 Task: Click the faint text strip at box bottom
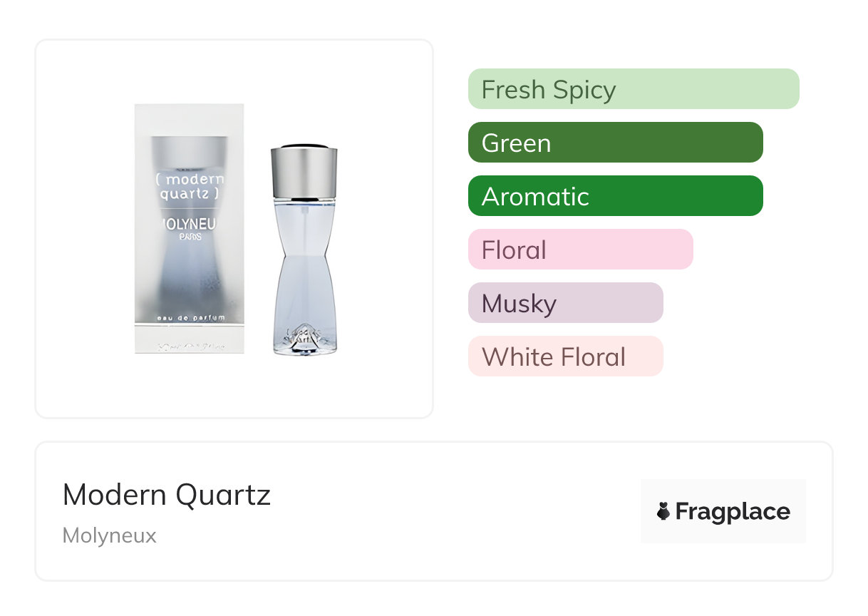[x=190, y=346]
